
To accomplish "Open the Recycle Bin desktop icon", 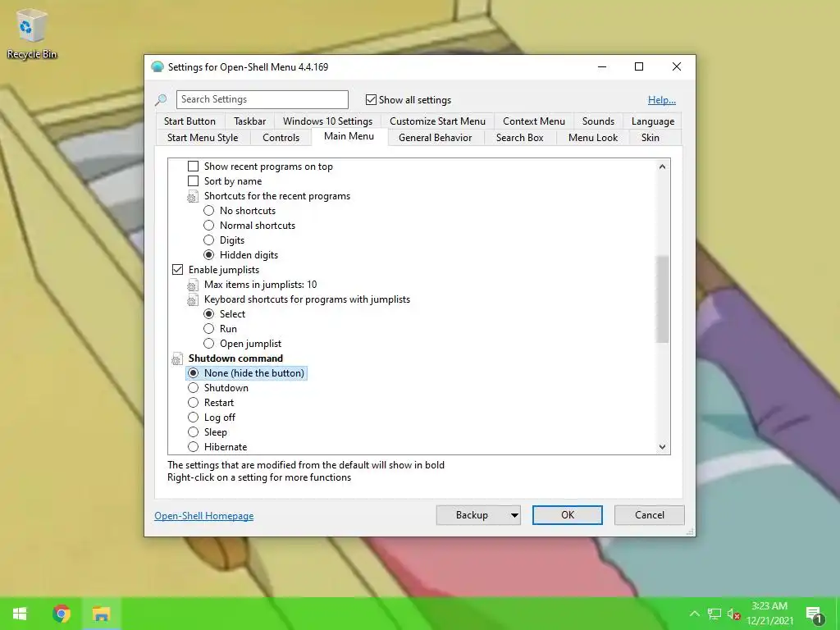I will (x=32, y=33).
